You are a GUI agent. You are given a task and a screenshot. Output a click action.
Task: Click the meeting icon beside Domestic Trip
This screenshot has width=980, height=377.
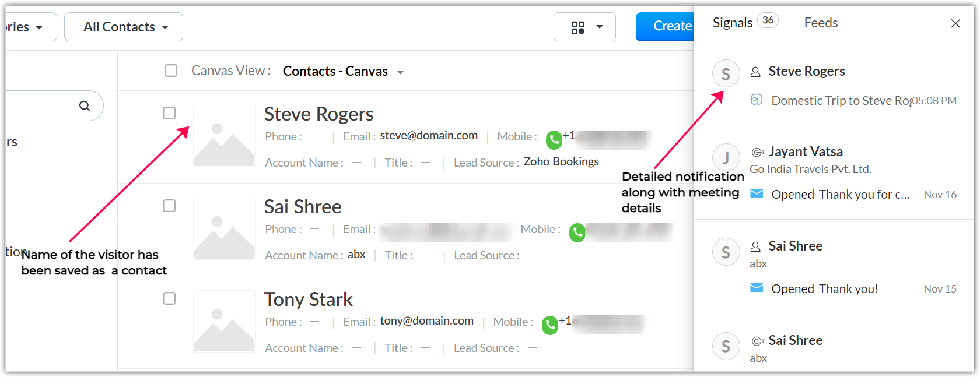(x=756, y=100)
